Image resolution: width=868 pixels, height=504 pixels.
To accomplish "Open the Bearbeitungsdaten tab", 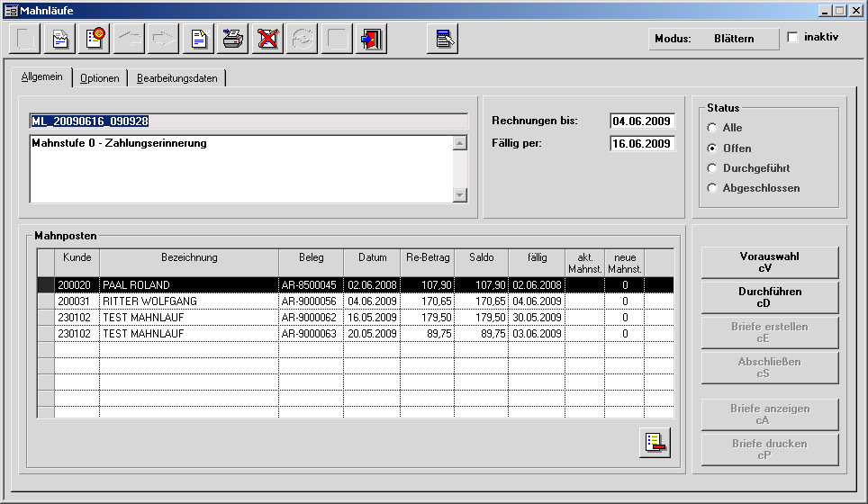I will (x=176, y=78).
